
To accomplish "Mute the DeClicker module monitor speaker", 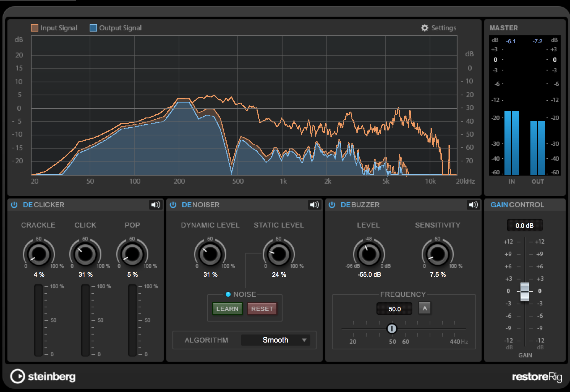I will 155,204.
